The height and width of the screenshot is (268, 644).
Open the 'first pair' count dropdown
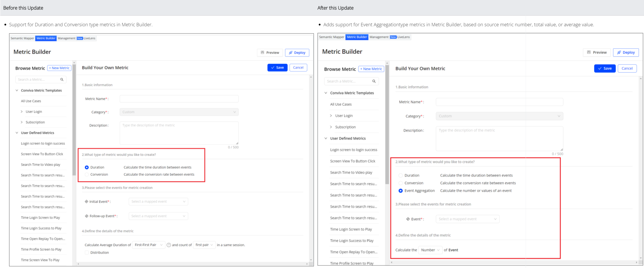204,245
